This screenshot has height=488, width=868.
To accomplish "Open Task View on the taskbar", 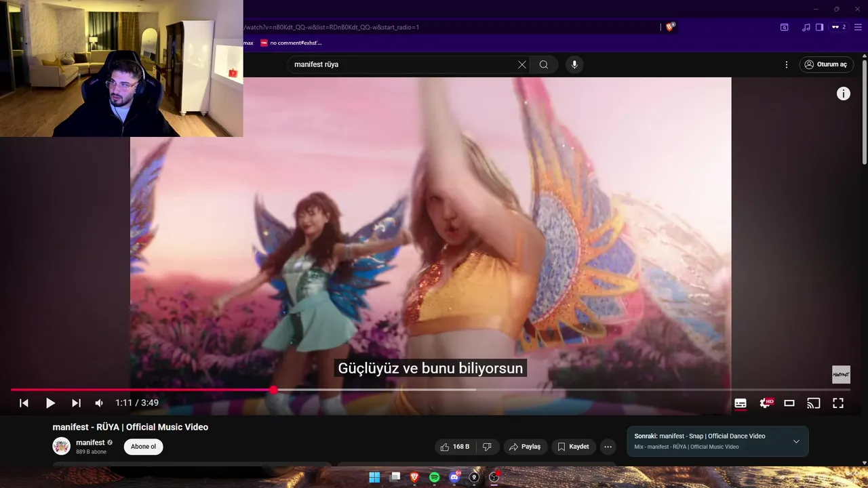I will (395, 477).
